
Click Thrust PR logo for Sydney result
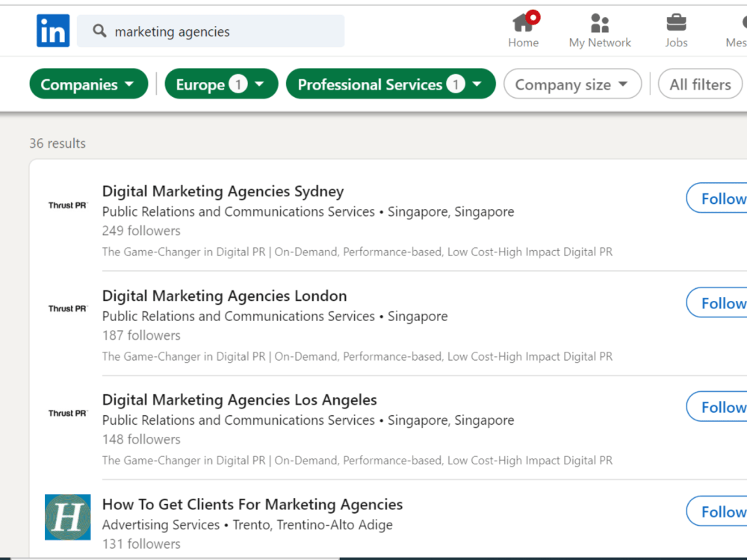[68, 205]
